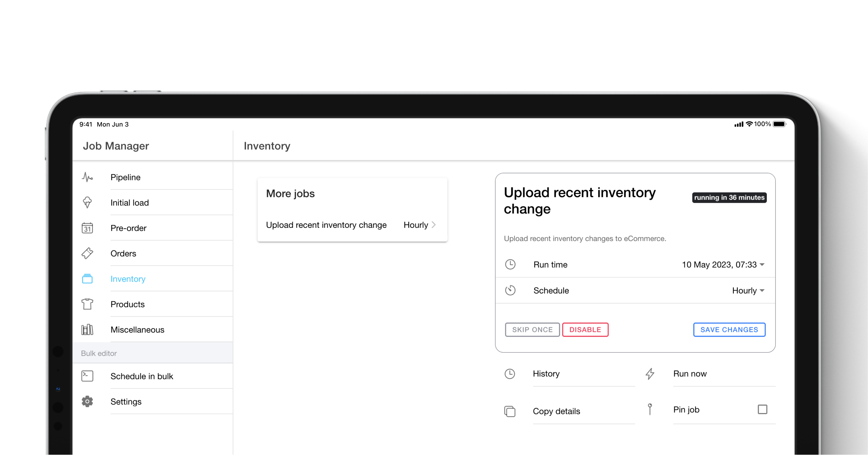
Task: Click the chevron next to Hourly in More jobs
Action: (x=434, y=225)
